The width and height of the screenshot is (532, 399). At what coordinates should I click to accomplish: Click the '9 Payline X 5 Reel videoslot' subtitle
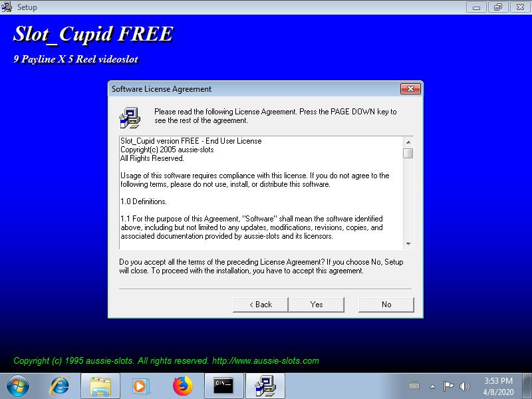pos(76,59)
